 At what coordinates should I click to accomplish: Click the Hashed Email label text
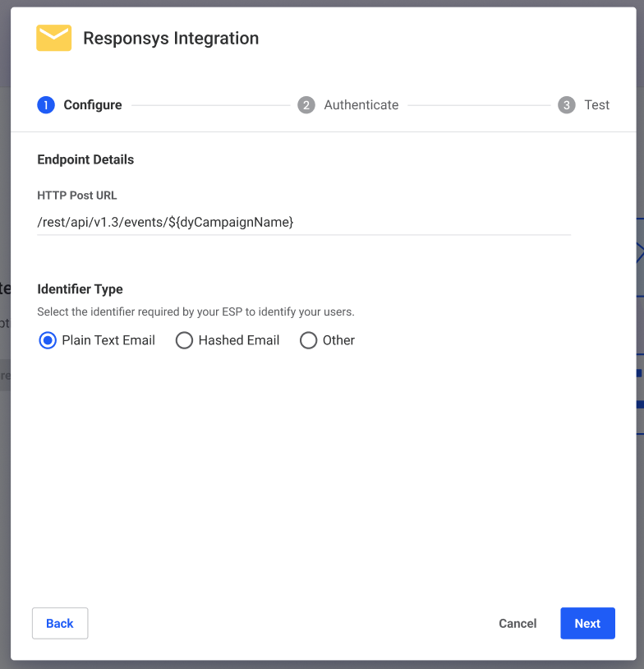click(239, 340)
